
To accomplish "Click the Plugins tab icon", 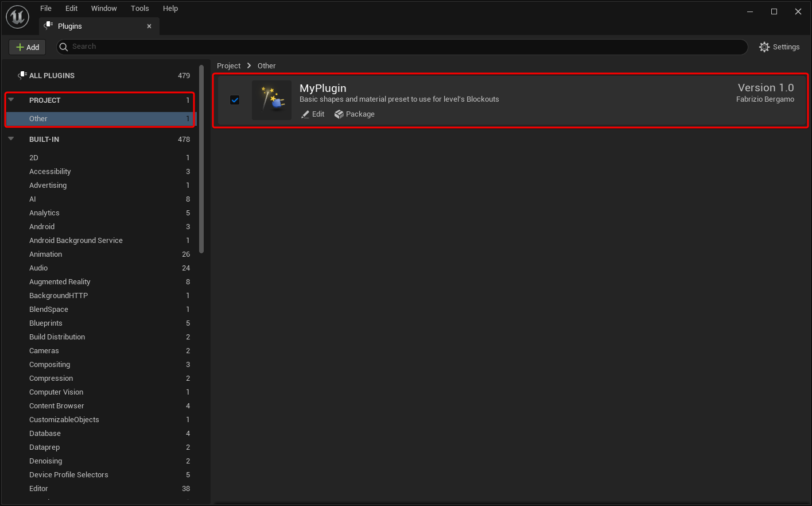I will [48, 26].
